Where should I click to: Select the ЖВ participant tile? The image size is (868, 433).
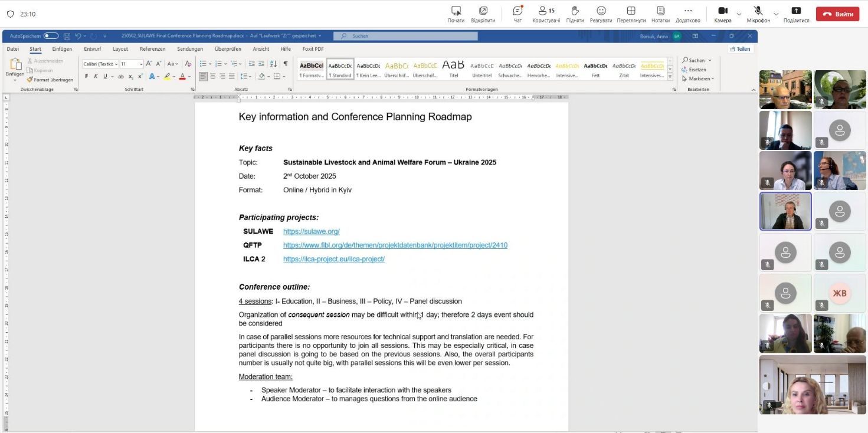pyautogui.click(x=840, y=293)
